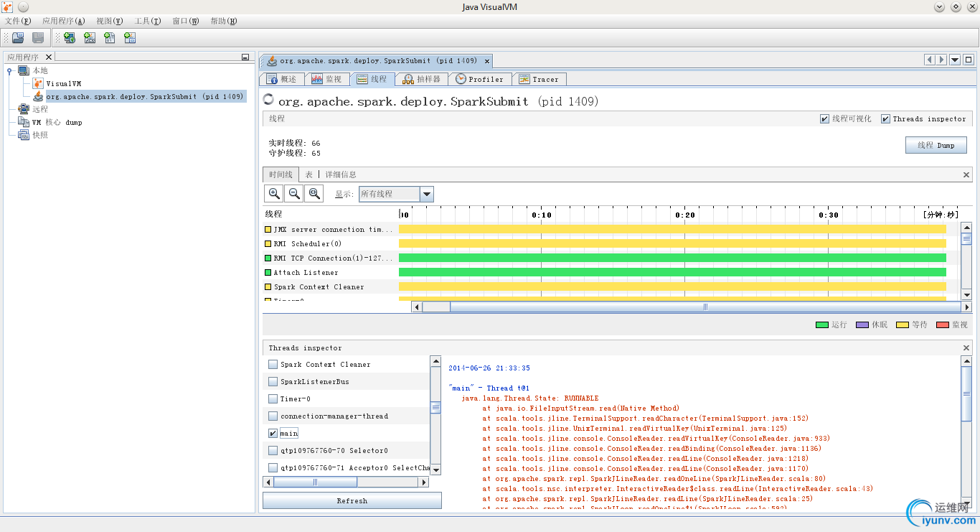Select the 表 table sub-tab

tap(309, 174)
